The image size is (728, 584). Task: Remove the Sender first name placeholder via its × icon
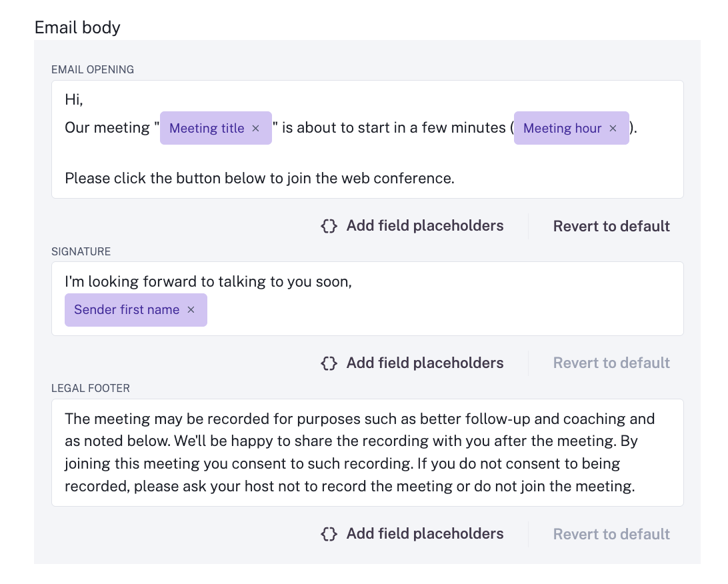(191, 309)
